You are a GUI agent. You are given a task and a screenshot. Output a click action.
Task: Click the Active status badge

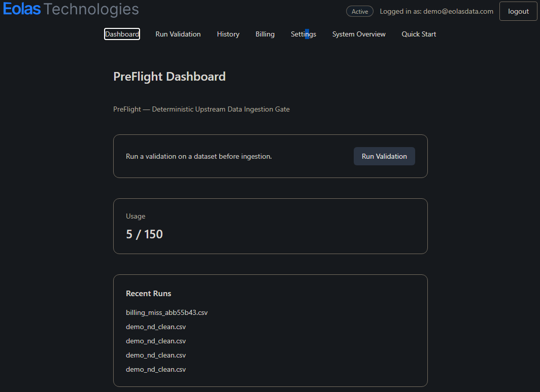[359, 11]
